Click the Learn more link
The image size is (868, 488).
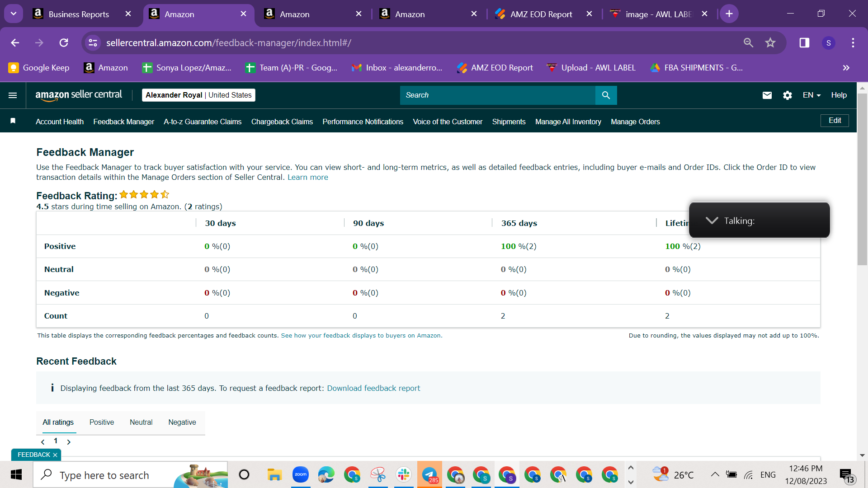click(308, 178)
